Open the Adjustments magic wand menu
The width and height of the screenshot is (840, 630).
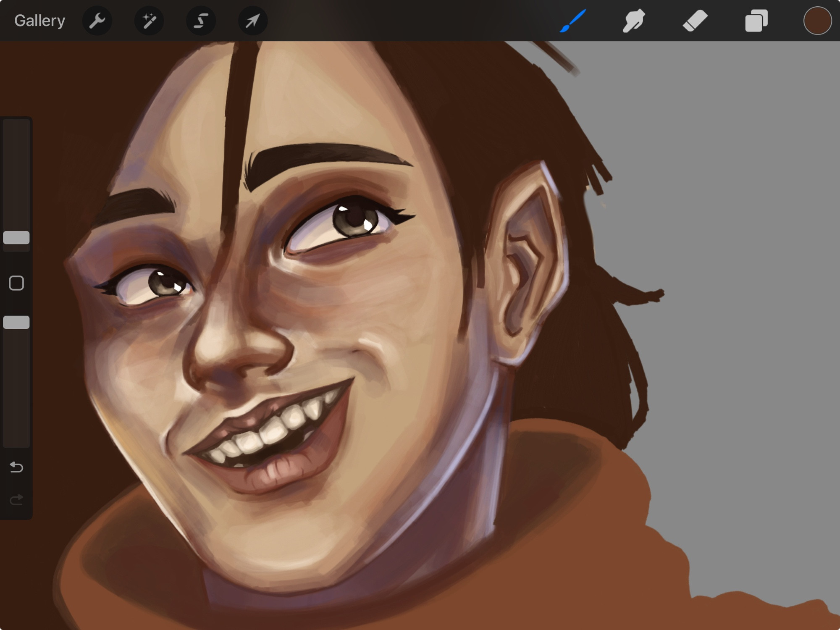click(x=149, y=21)
